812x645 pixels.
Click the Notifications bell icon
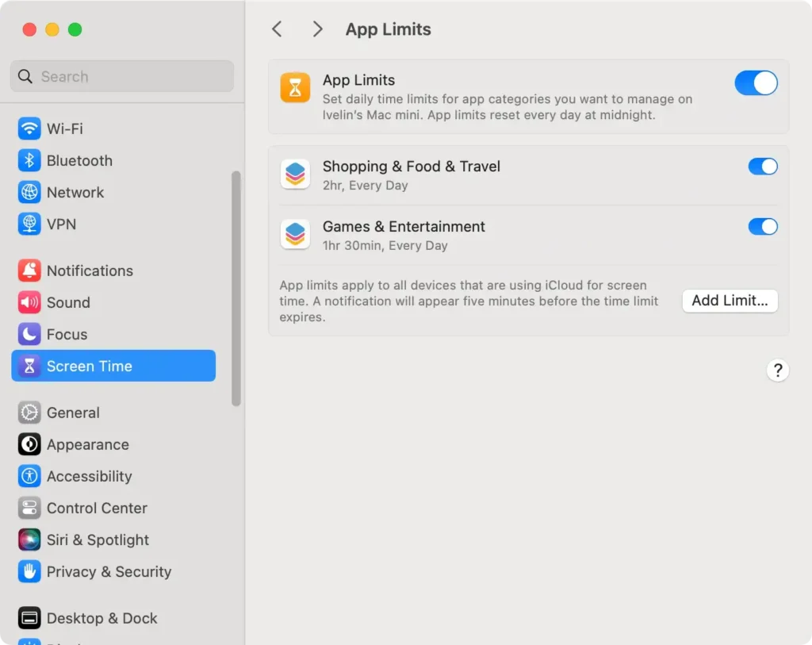(29, 271)
